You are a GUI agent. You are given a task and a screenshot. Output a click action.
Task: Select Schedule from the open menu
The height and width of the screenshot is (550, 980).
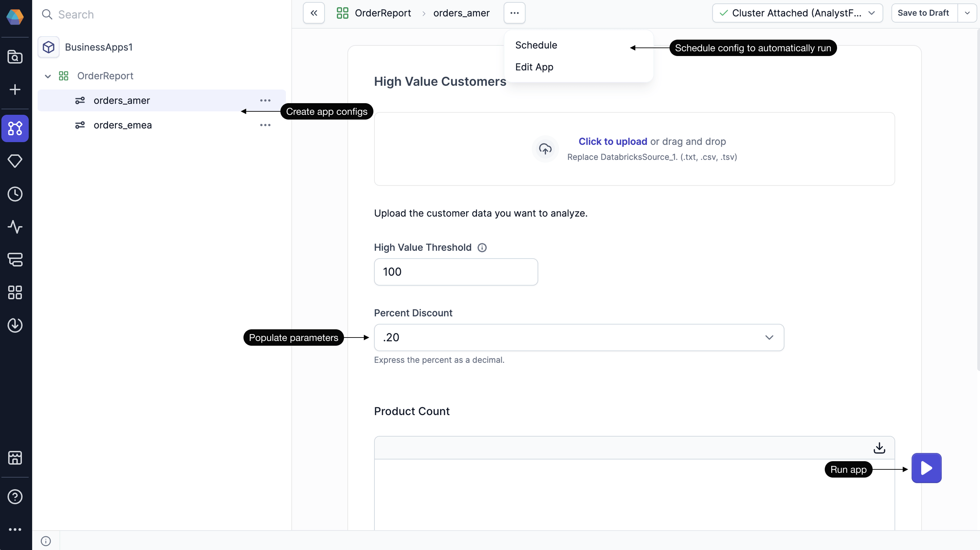(x=536, y=45)
